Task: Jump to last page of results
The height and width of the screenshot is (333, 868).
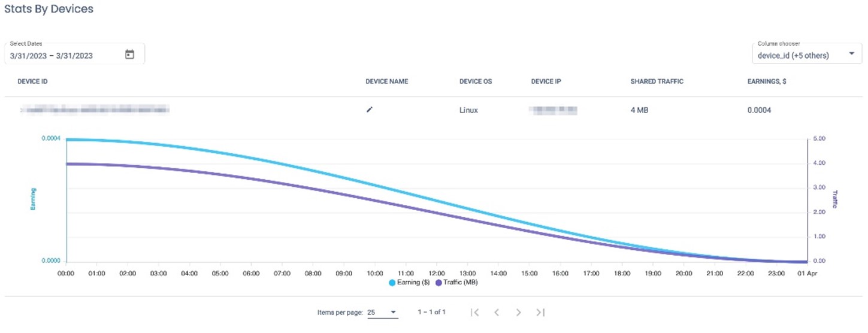Action: coord(540,312)
